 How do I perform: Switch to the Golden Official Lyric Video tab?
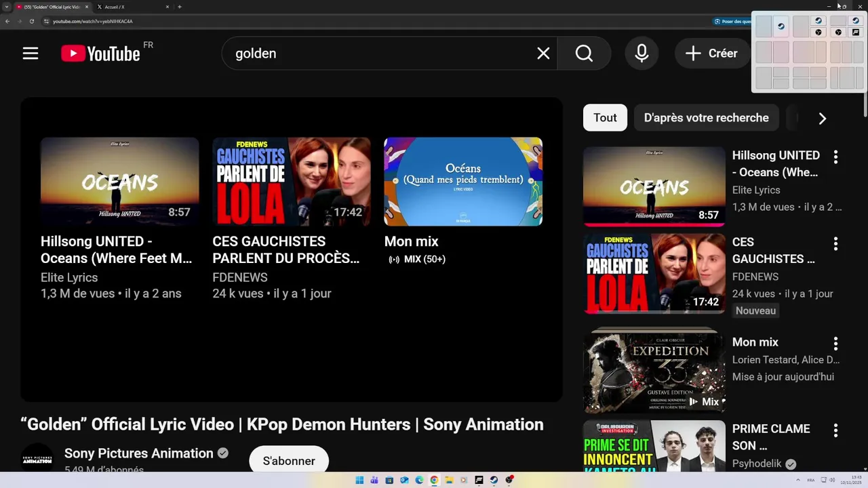[x=53, y=7]
